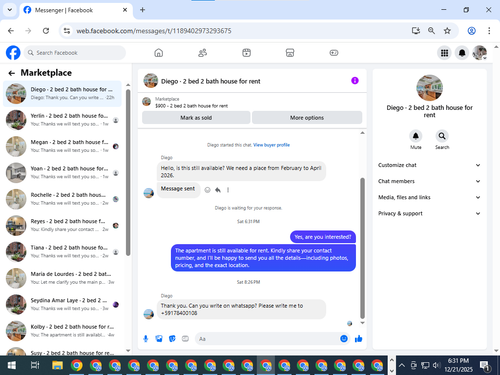Open account profile picture menu
This screenshot has height=375, width=500.
coord(480,53)
